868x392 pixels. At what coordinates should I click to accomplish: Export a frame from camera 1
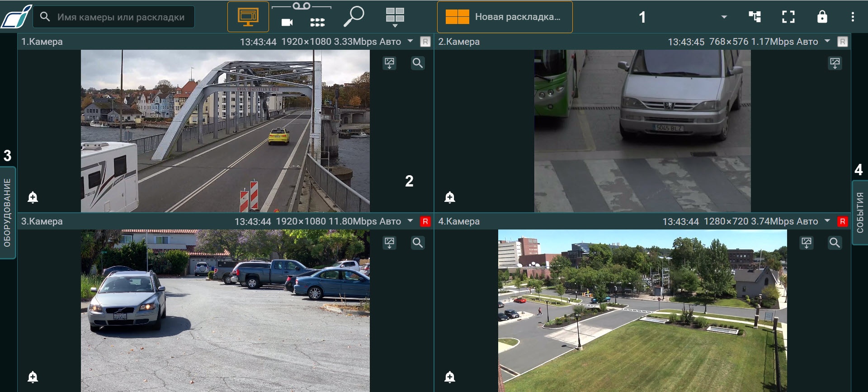pyautogui.click(x=389, y=63)
